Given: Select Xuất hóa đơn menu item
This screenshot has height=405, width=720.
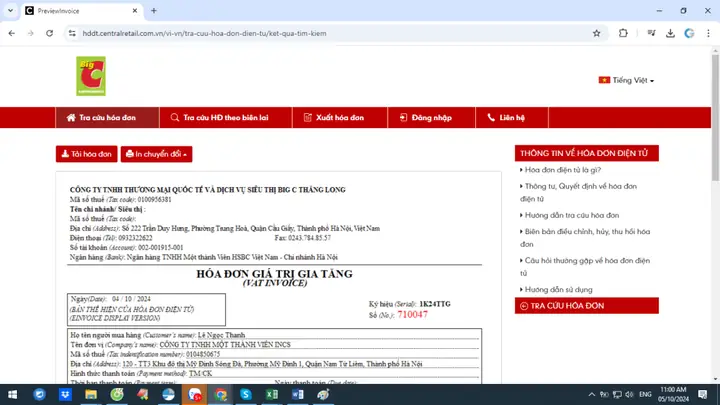Looking at the screenshot, I should tap(340, 118).
